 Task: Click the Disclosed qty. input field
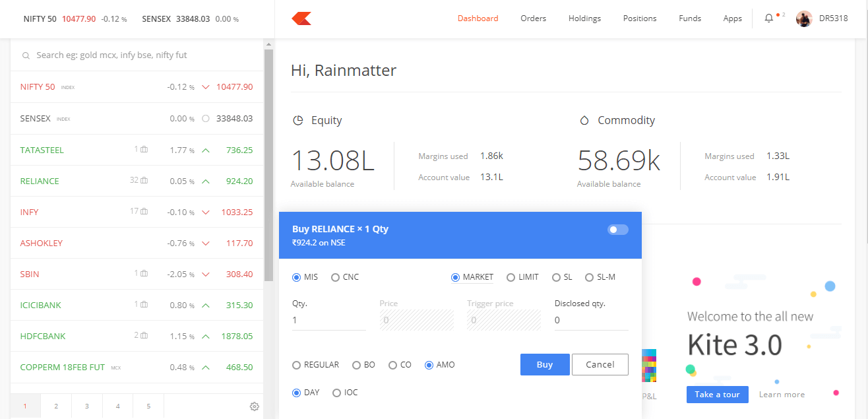(591, 321)
